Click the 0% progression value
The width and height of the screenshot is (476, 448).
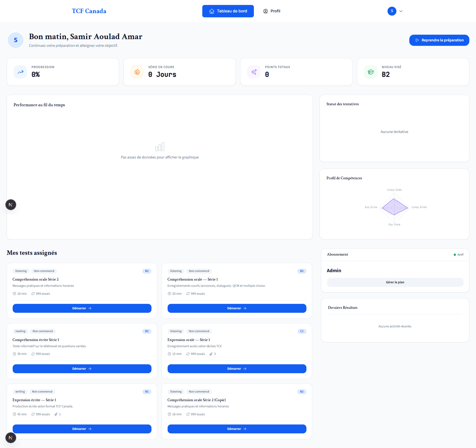tap(36, 75)
